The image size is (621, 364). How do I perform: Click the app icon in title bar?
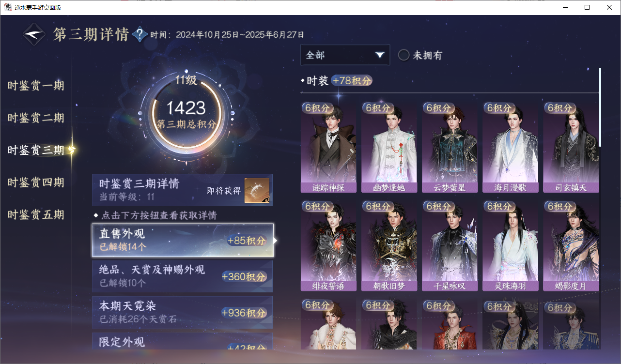[x=8, y=7]
